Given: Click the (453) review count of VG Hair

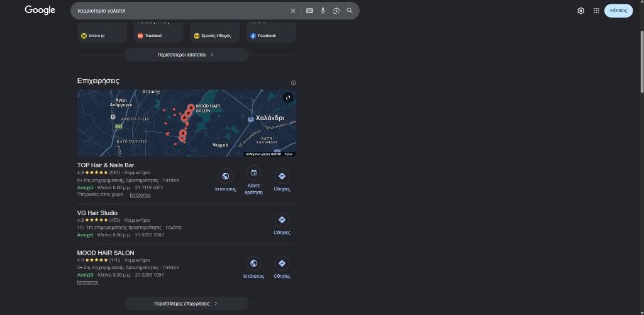Looking at the screenshot, I should [x=114, y=220].
